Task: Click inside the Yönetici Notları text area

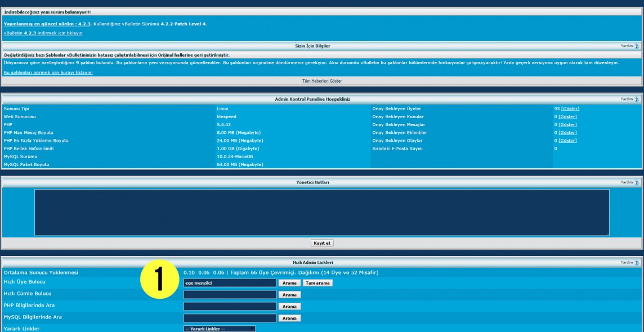Action: pos(321,212)
